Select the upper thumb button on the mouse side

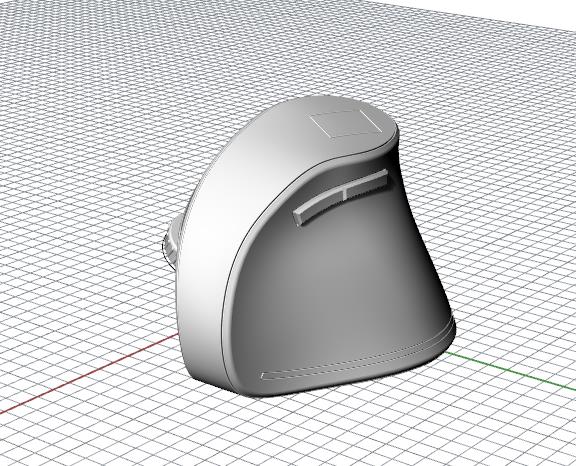coord(366,184)
